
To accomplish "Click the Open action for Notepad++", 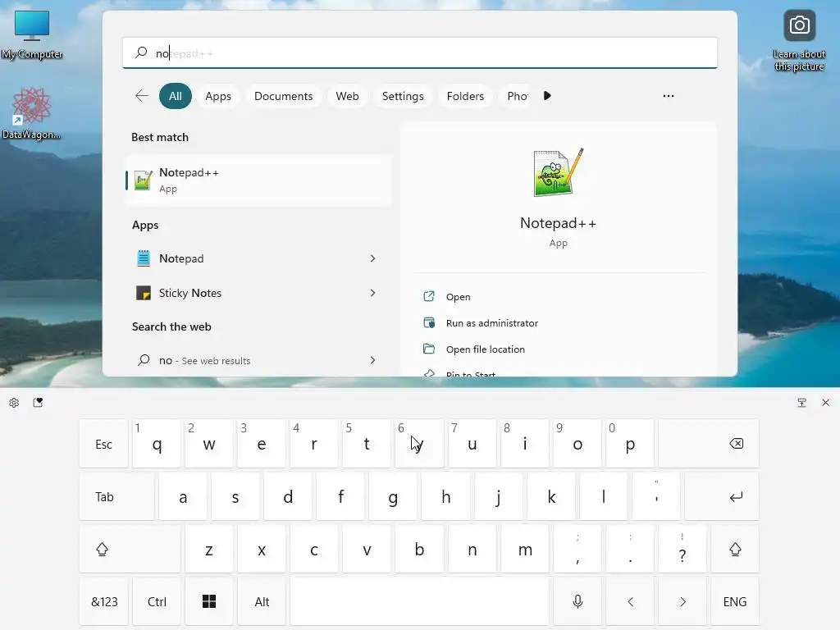I will coord(458,297).
